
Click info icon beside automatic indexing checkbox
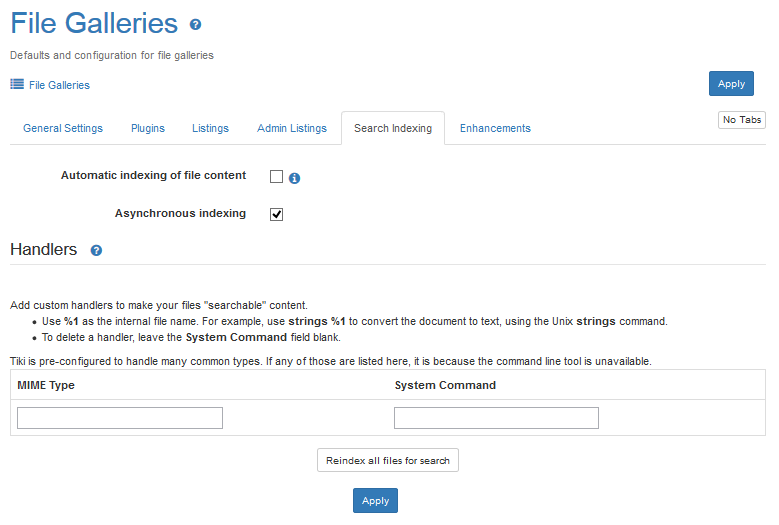295,179
